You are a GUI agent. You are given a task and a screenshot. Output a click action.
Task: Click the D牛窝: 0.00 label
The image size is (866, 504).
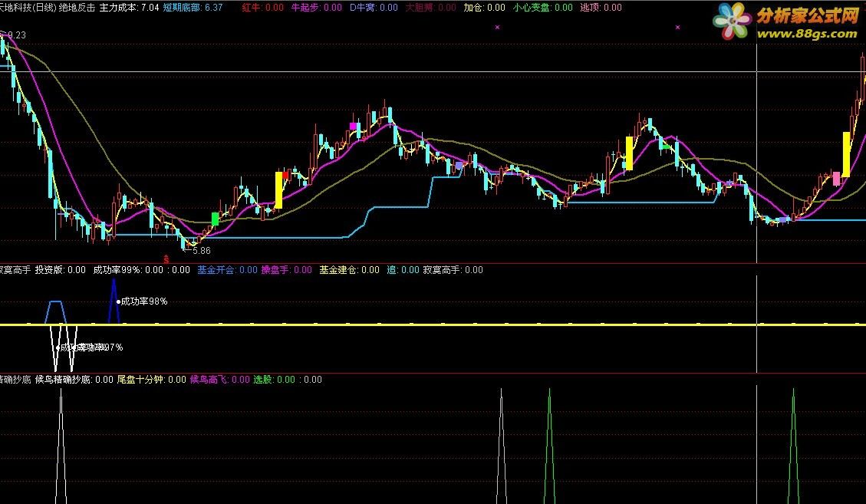click(x=374, y=8)
